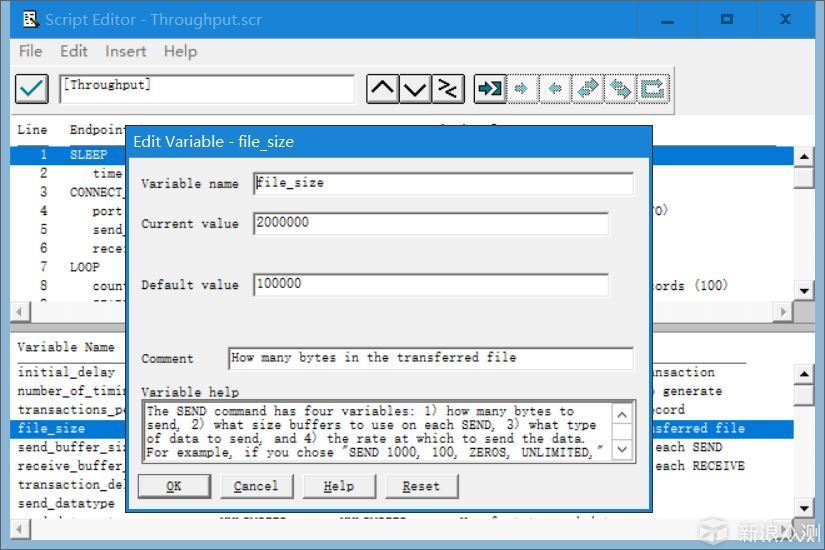Click the green checkmark validate icon
This screenshot has width=825, height=550.
coord(32,88)
